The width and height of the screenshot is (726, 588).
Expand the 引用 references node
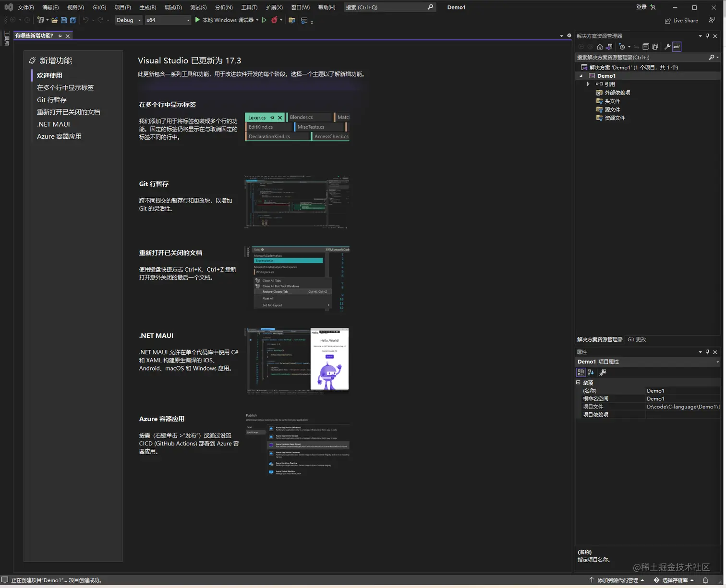[588, 84]
